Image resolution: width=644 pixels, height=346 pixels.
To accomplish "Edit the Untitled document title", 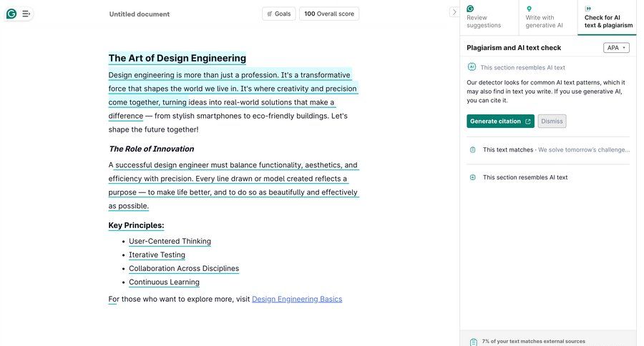I will (140, 14).
